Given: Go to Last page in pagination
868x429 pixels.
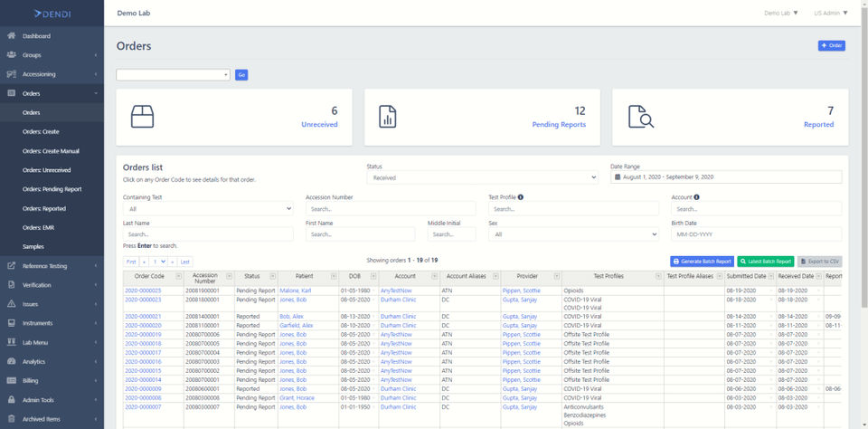Looking at the screenshot, I should coord(184,262).
